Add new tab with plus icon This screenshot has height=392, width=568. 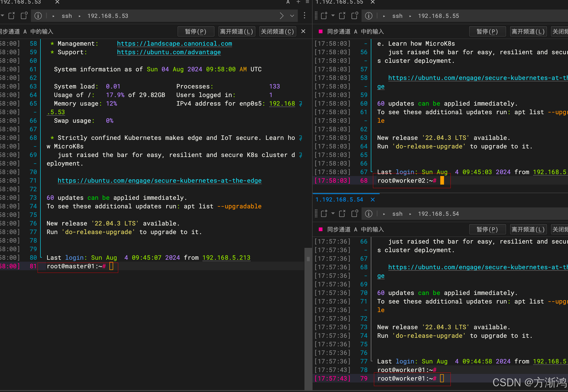(x=298, y=2)
